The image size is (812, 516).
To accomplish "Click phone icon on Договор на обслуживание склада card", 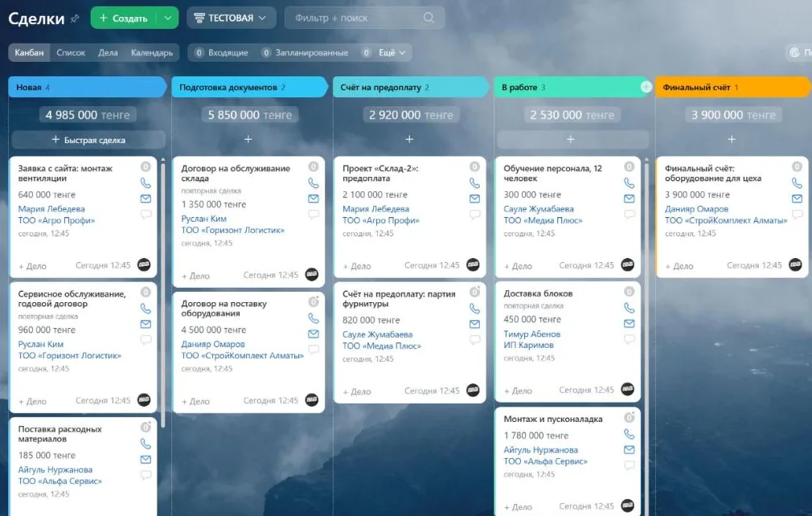I will pyautogui.click(x=314, y=183).
